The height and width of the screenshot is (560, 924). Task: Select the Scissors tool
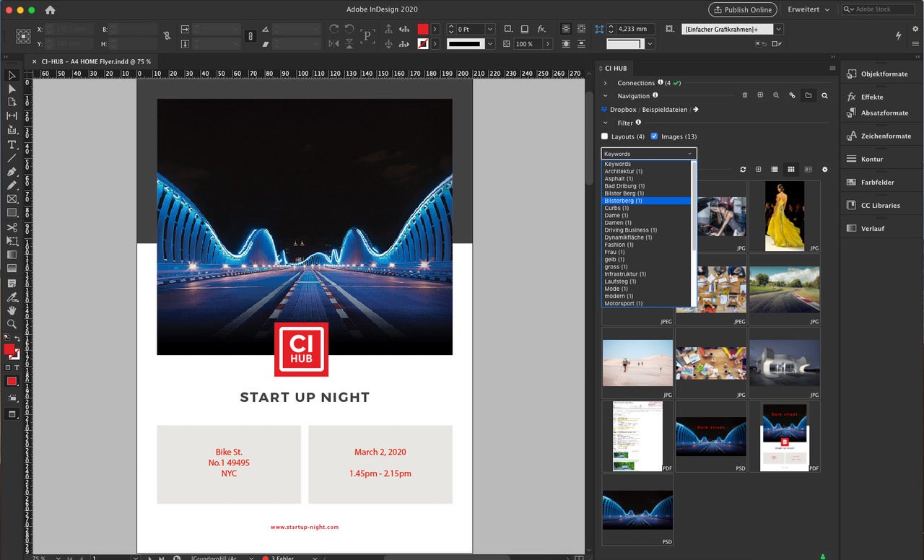12,227
